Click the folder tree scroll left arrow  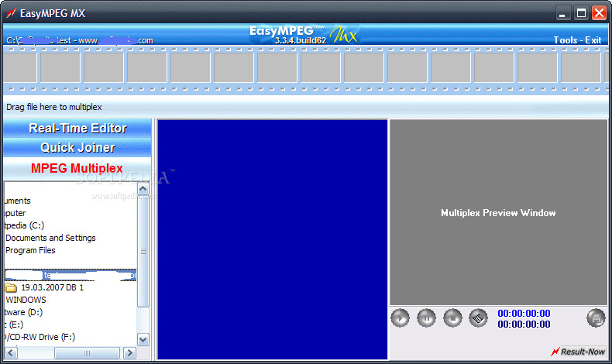(x=11, y=353)
